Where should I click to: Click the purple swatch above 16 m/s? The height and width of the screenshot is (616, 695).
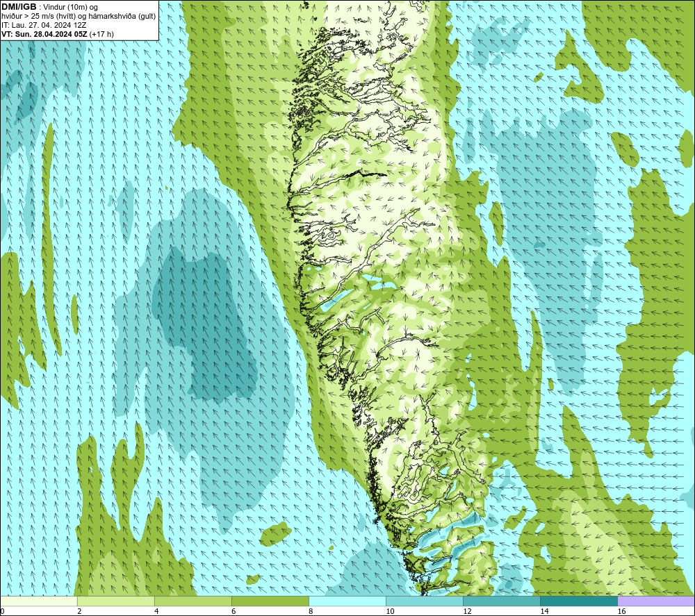pyautogui.click(x=656, y=601)
